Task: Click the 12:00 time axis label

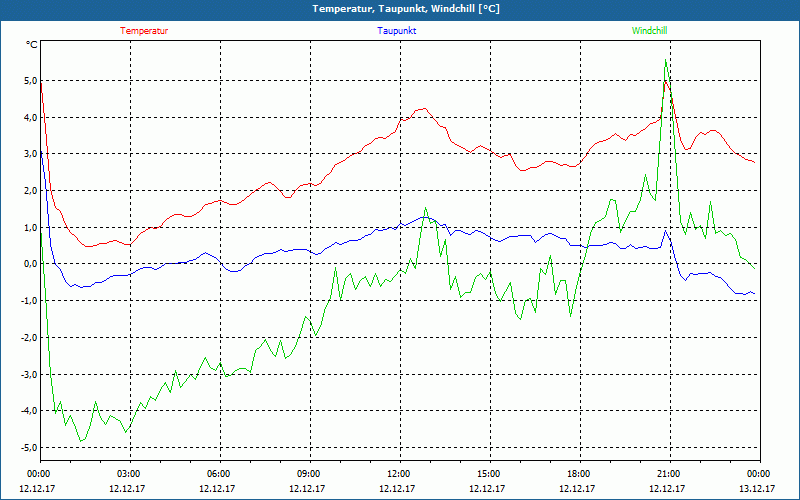Action: coord(400,473)
